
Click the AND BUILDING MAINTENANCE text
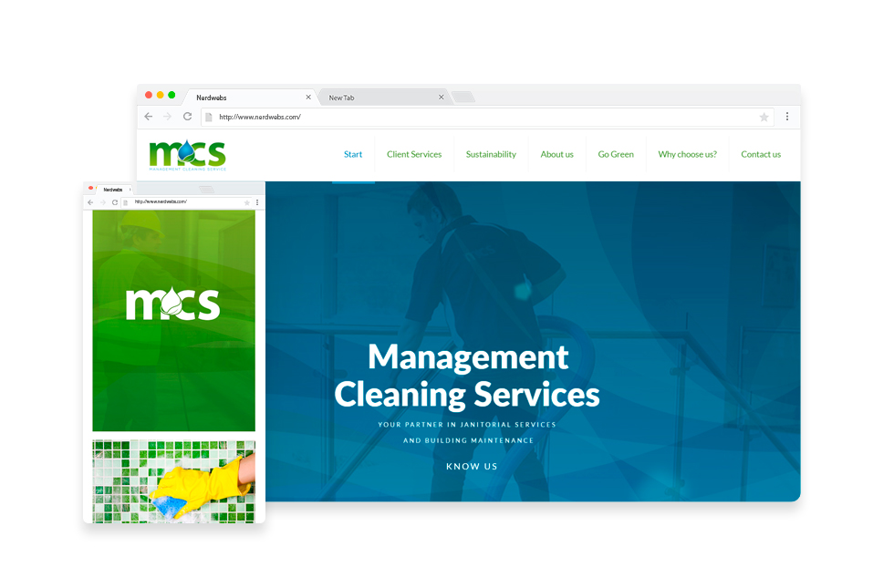tap(468, 440)
